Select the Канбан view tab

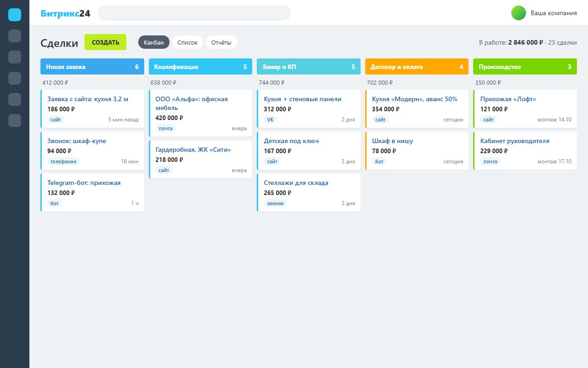(154, 42)
